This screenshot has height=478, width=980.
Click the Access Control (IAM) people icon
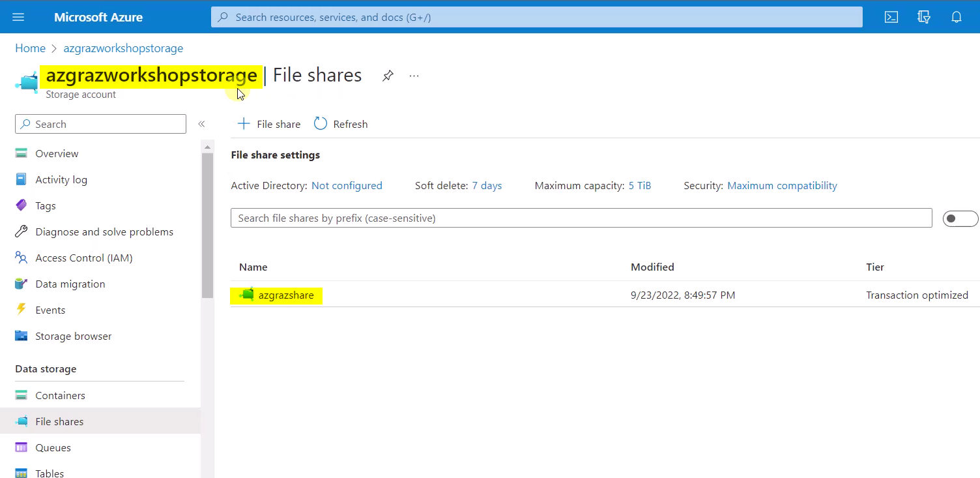[x=22, y=258]
